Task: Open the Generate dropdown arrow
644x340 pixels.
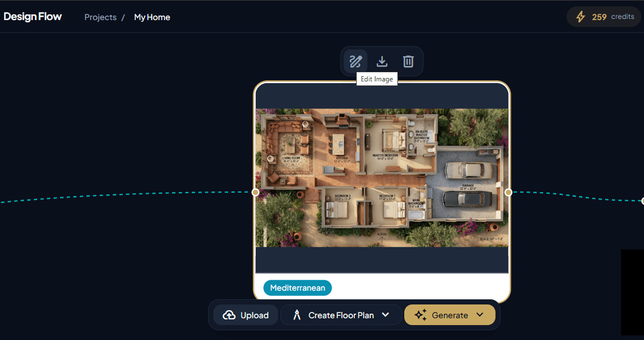Action: pos(480,315)
